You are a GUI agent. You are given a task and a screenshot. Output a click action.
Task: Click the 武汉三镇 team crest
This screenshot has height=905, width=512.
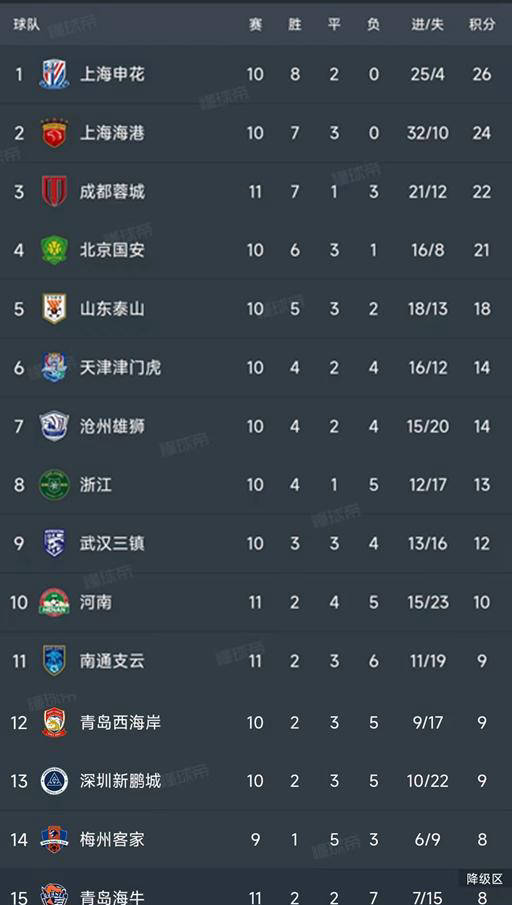click(x=54, y=544)
